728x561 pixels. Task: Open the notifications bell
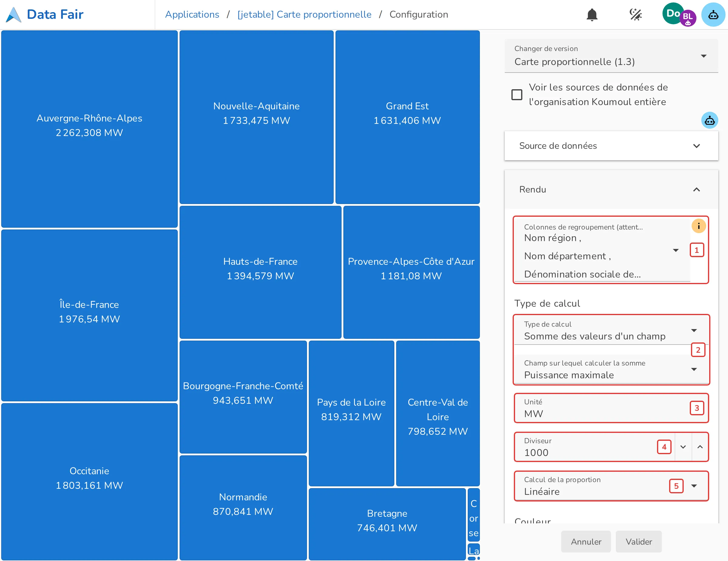coord(592,15)
